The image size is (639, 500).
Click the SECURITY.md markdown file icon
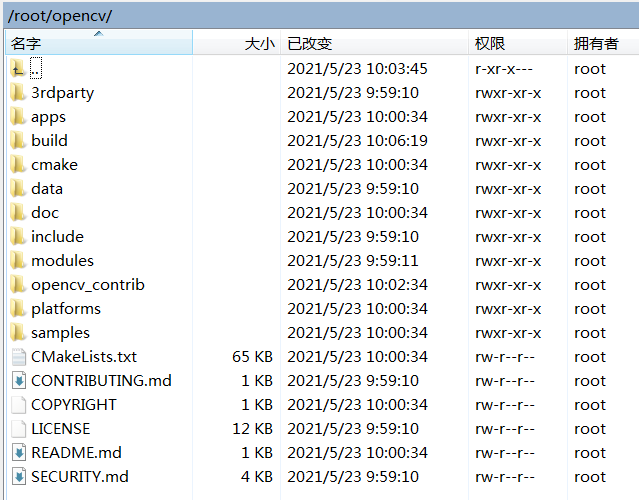coord(18,477)
